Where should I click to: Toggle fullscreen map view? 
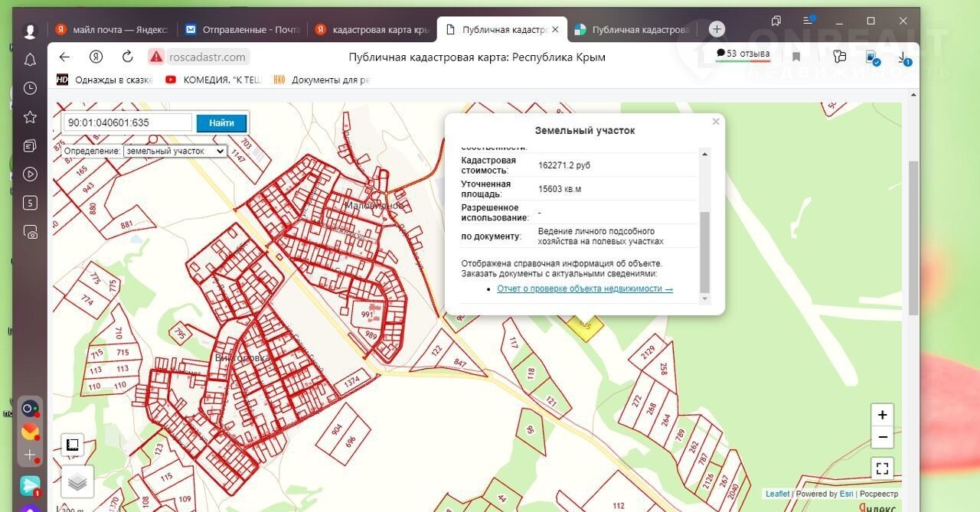pos(882,468)
